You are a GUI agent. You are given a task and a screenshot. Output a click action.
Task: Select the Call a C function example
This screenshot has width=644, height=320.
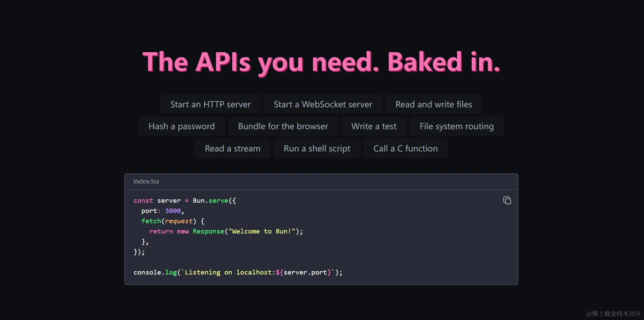pyautogui.click(x=405, y=148)
